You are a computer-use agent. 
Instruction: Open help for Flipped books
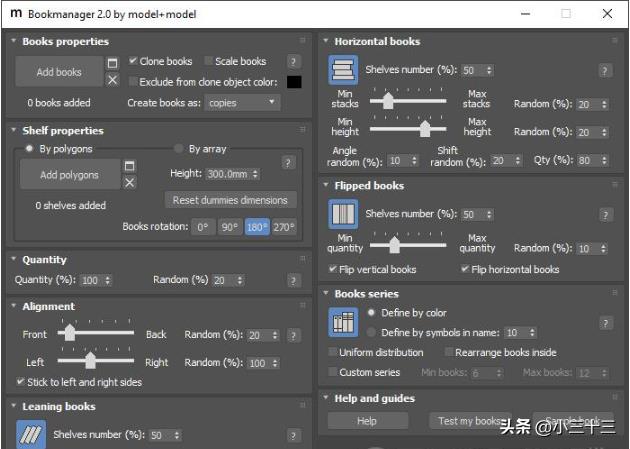[x=605, y=215]
